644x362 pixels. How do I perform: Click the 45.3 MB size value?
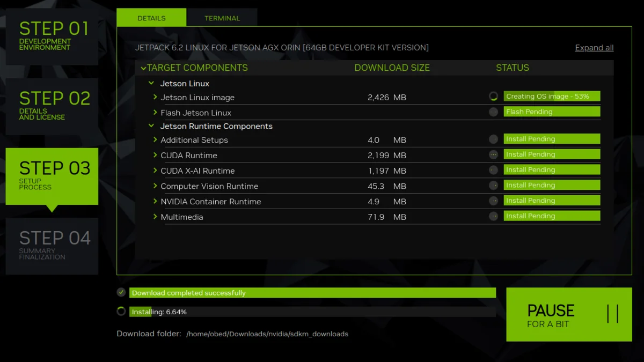click(387, 187)
